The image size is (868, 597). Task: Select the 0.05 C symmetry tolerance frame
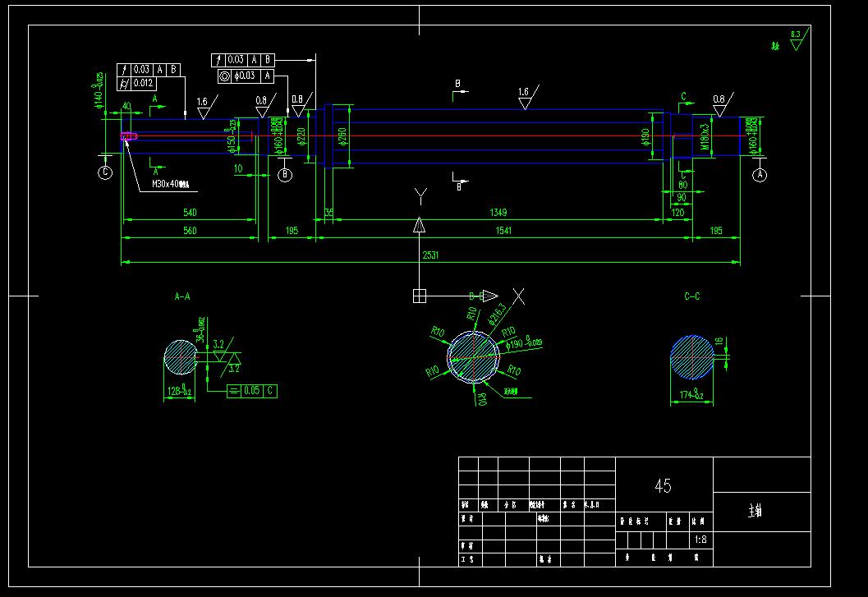tap(252, 391)
